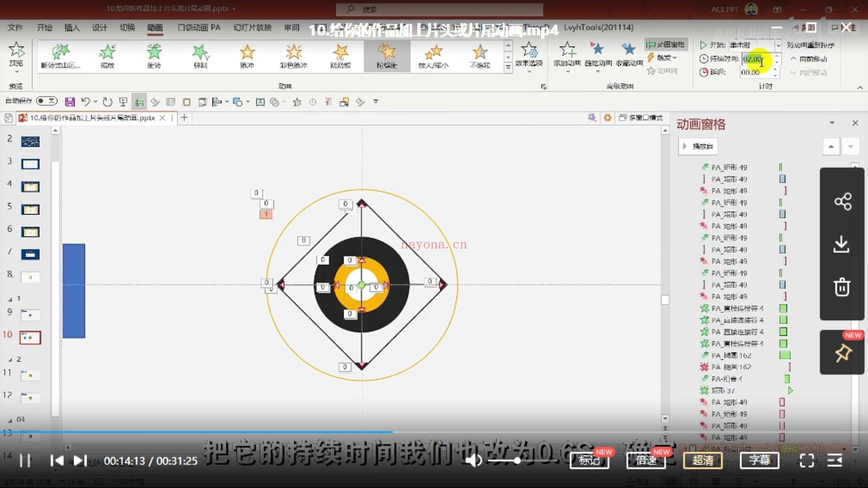
Task: Click the 向前移动 reorder button
Action: pos(809,59)
